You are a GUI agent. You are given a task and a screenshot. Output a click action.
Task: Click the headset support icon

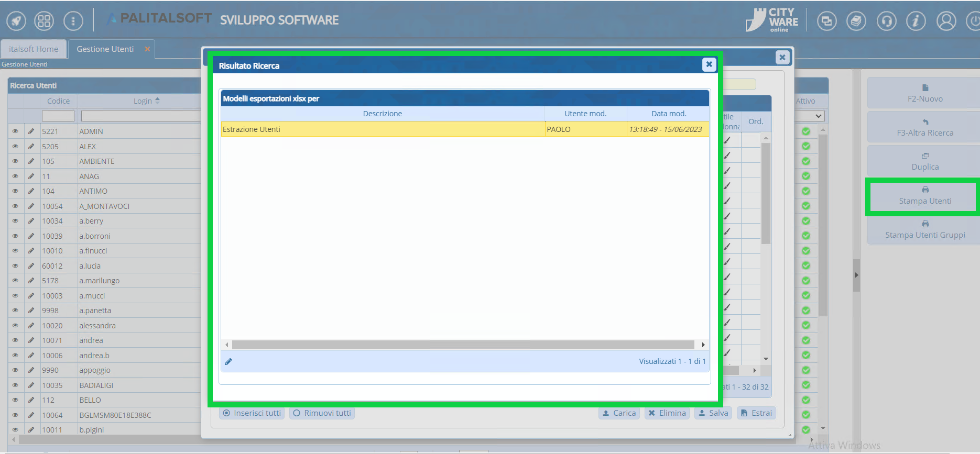(x=886, y=21)
